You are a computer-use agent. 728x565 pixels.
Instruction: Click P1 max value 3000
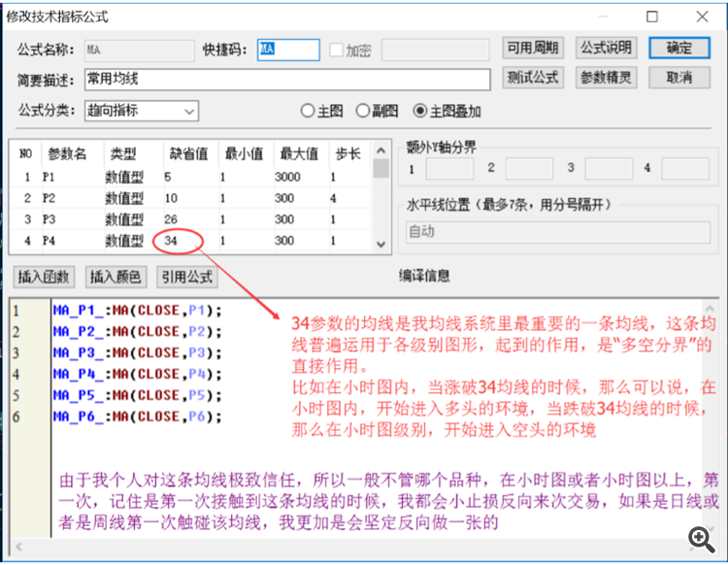tap(287, 177)
